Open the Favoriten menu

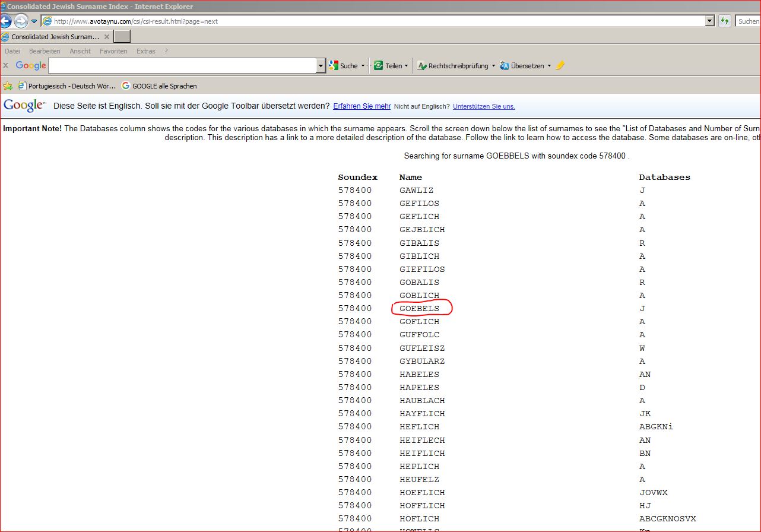pyautogui.click(x=113, y=51)
